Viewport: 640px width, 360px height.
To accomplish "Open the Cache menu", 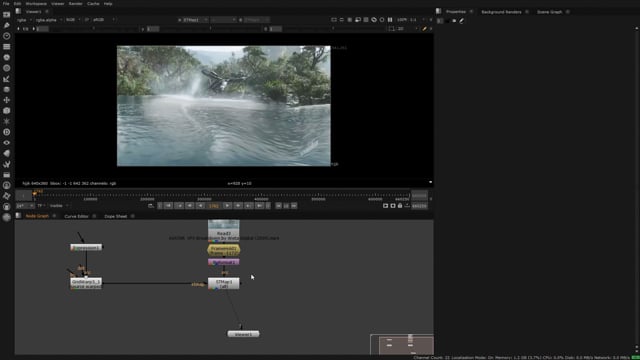I will pos(93,4).
